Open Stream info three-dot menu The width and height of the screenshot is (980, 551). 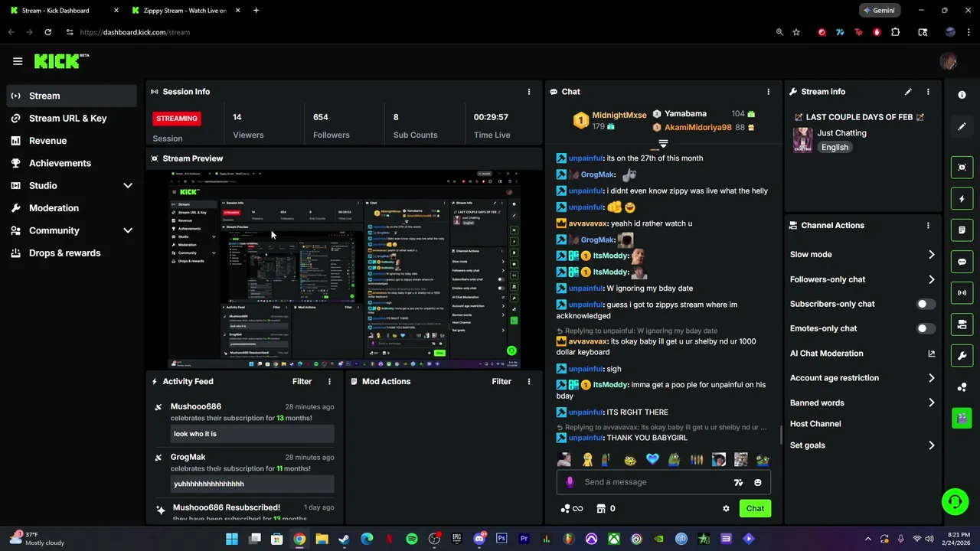(928, 92)
